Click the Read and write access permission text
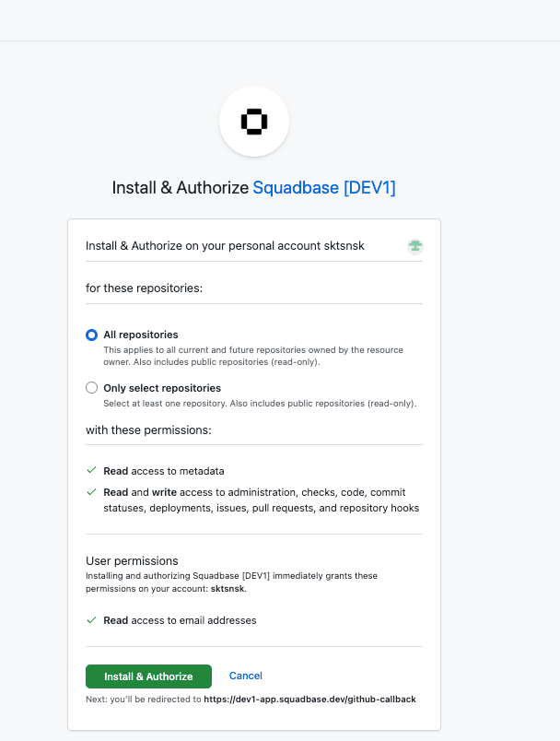Image resolution: width=560 pixels, height=741 pixels. 261,500
